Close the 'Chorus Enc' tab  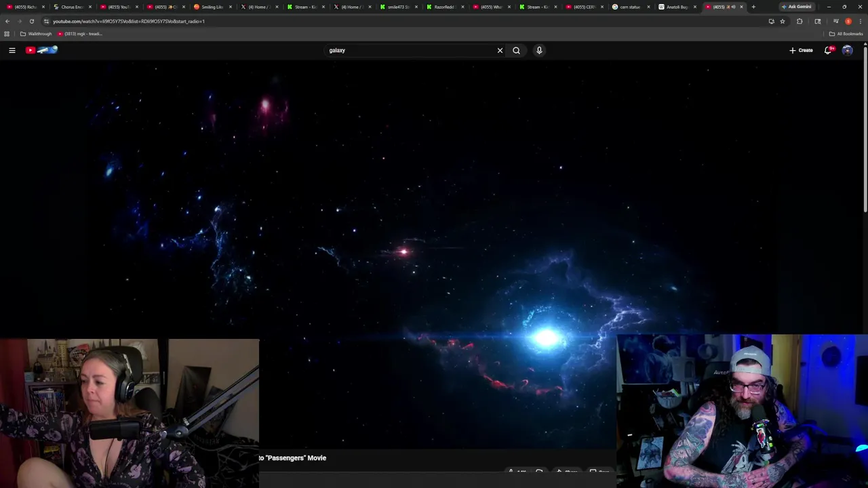pyautogui.click(x=90, y=7)
